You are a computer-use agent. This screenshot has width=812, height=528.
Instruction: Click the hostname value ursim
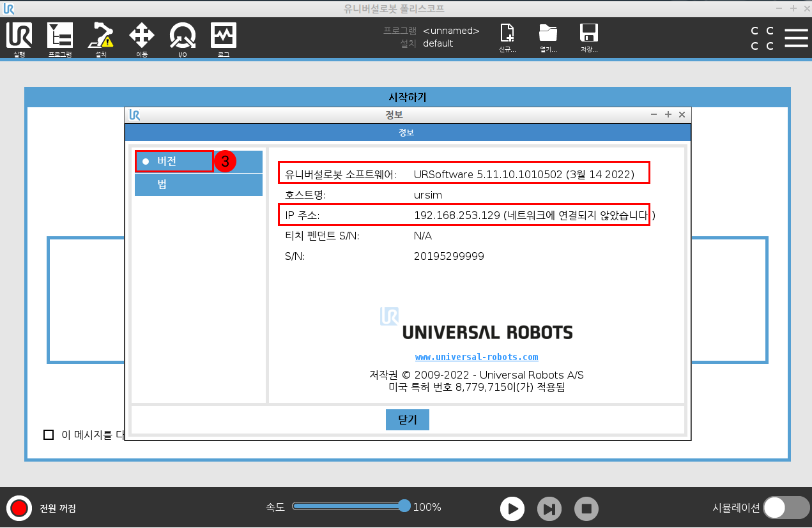tap(428, 195)
